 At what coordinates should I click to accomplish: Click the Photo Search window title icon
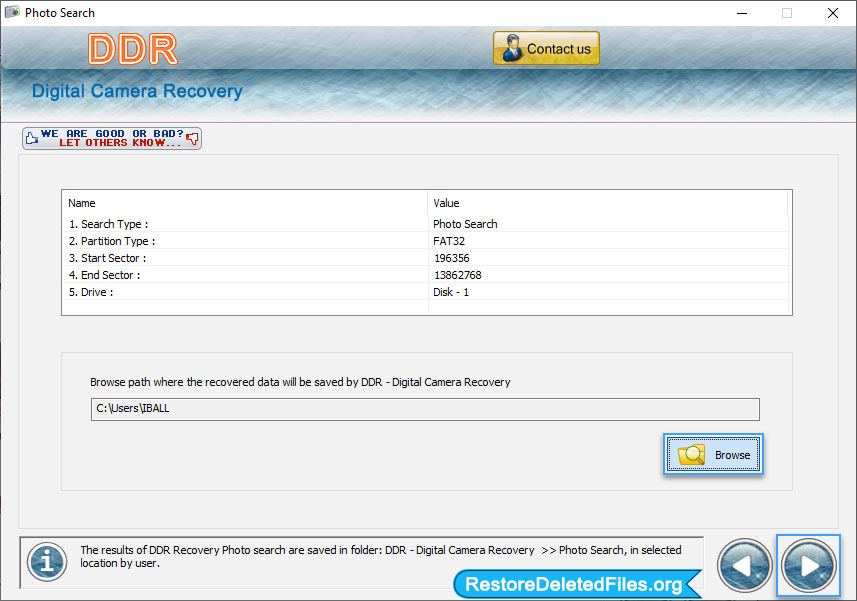[12, 12]
